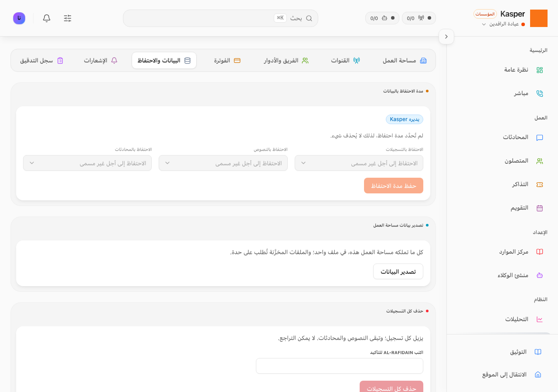Collapse the sidebar with the arrow button
Viewport: 558px width, 392px height.
click(x=446, y=37)
